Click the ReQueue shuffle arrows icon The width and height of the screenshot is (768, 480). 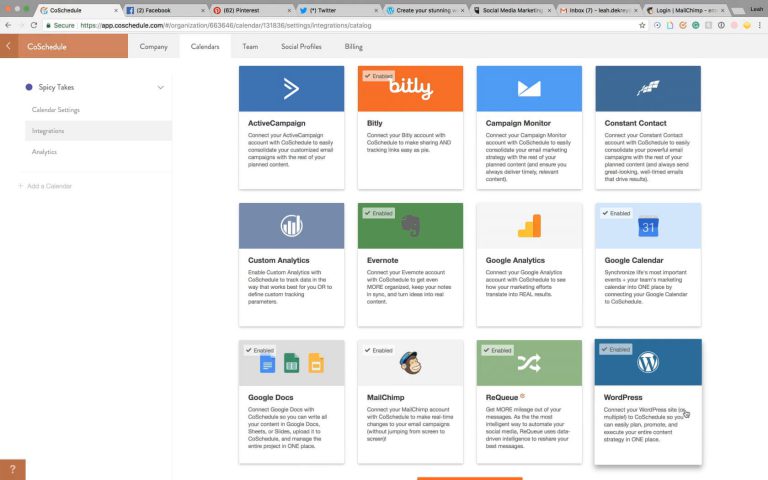[x=529, y=363]
